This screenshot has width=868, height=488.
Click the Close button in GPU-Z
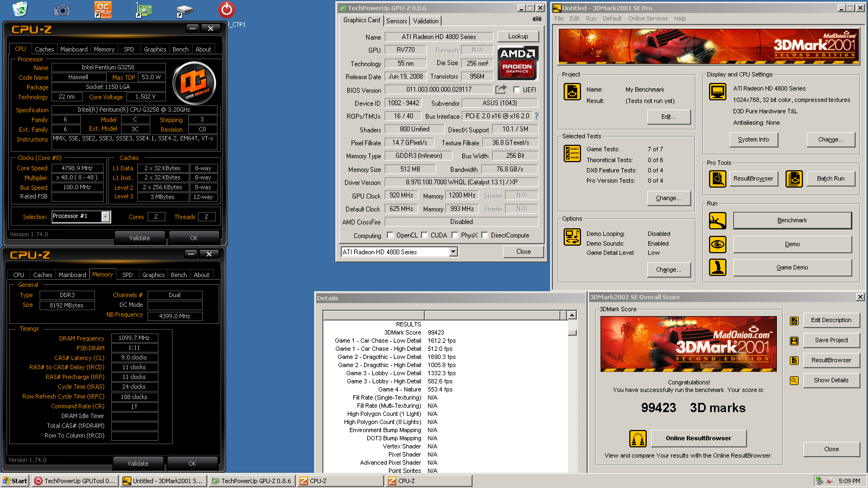coord(524,252)
